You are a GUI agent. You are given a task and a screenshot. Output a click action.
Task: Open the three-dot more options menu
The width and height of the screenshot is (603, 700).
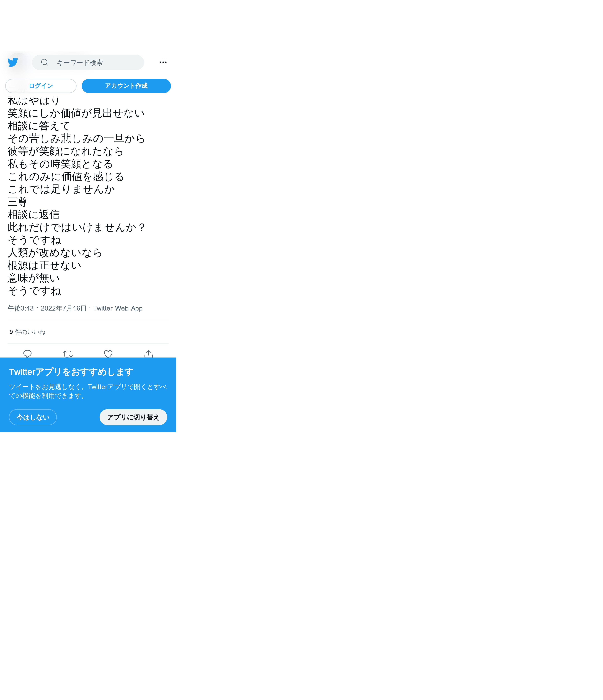point(163,62)
